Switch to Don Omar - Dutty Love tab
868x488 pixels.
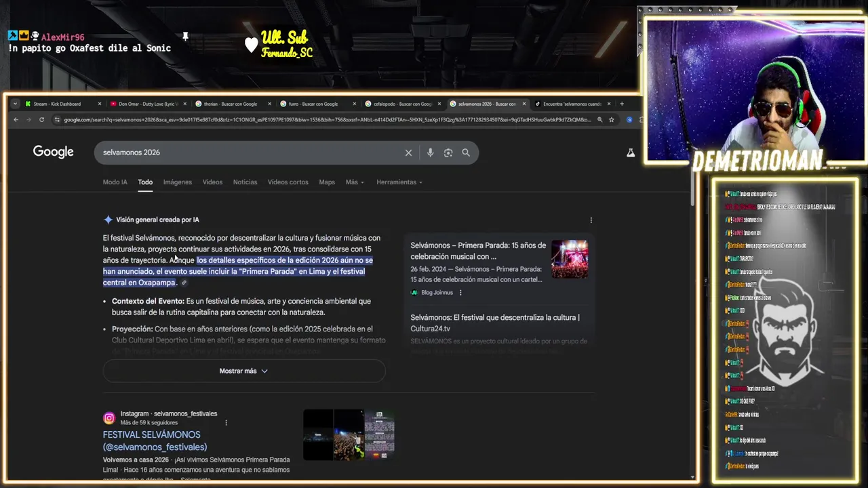147,104
